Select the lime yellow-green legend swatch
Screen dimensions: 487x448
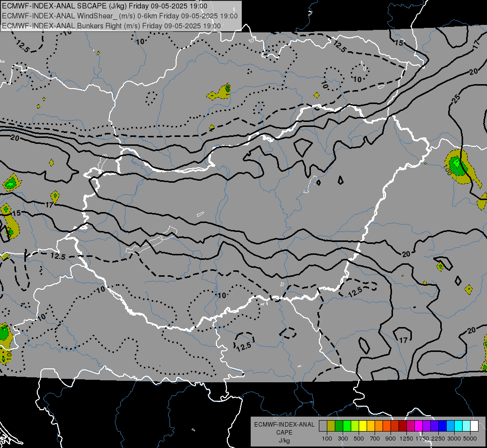click(x=355, y=426)
